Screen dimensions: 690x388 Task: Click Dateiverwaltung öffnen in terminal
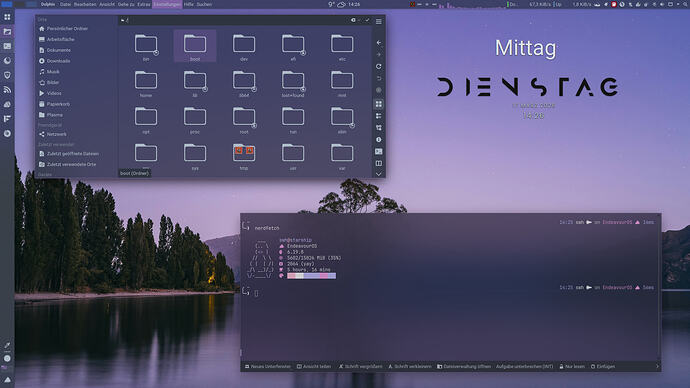[464, 366]
